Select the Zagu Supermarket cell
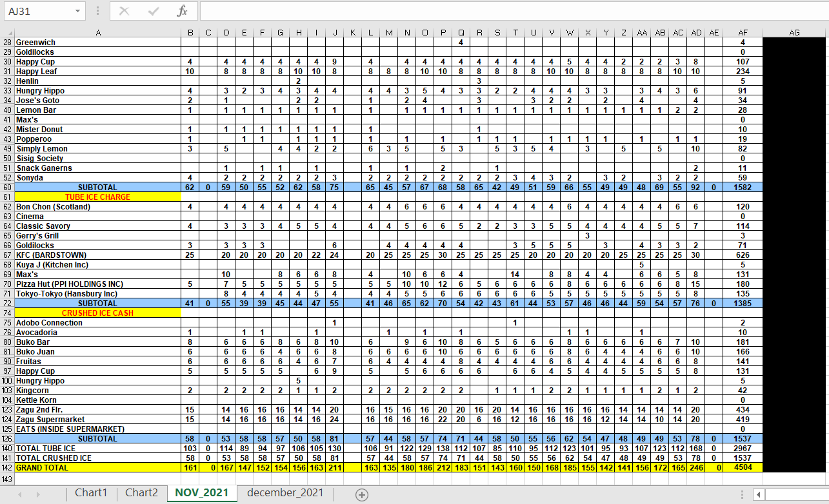Image resolution: width=829 pixels, height=504 pixels. point(97,420)
